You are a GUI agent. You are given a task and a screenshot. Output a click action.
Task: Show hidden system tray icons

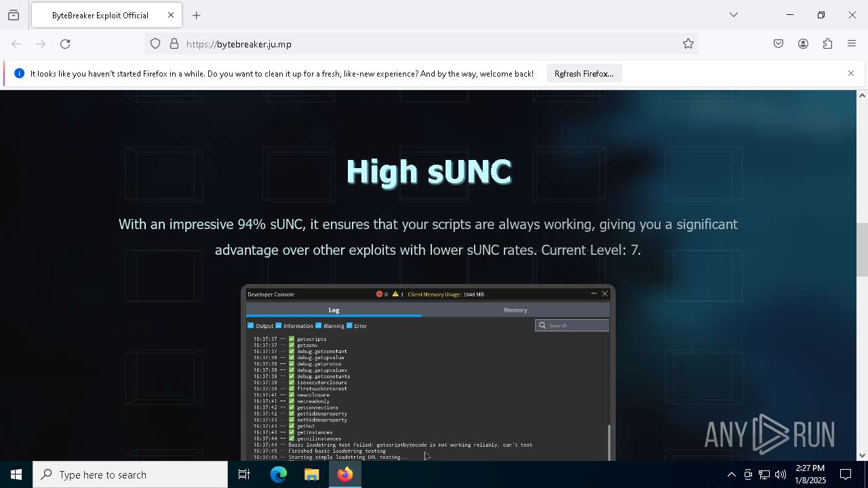point(731,474)
